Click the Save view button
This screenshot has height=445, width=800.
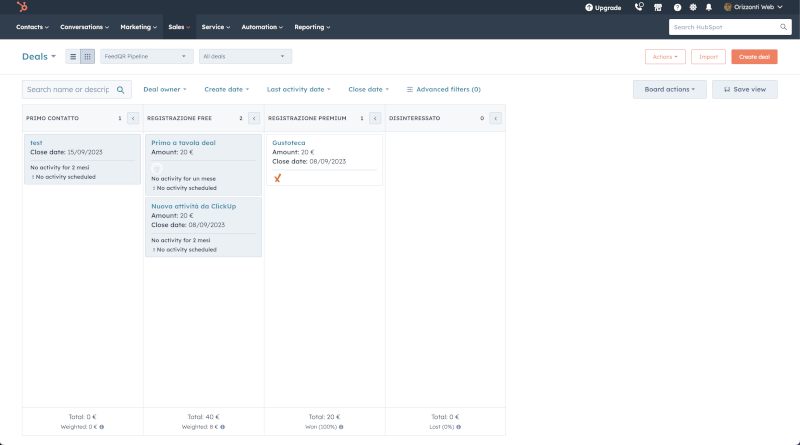pyautogui.click(x=744, y=89)
